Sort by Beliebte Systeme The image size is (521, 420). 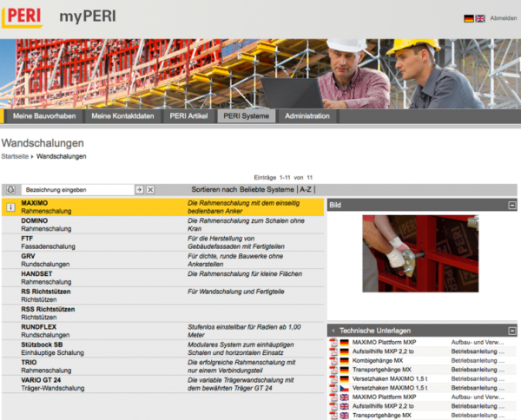click(x=267, y=189)
